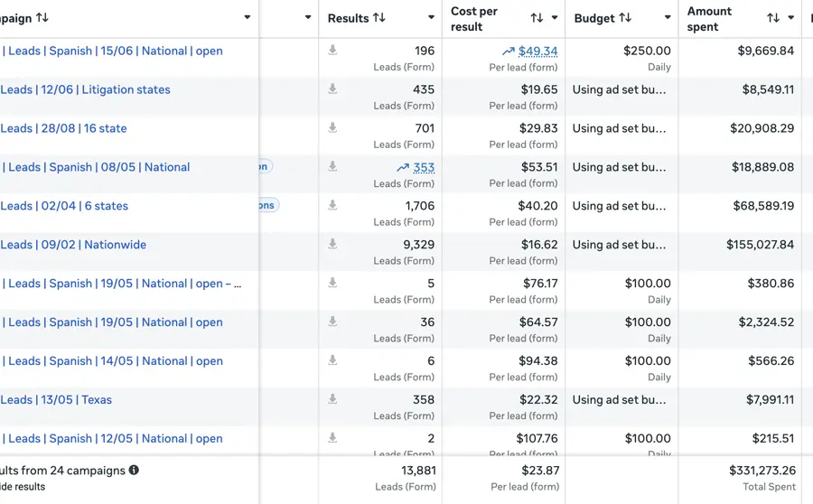The width and height of the screenshot is (813, 504).
Task: Download leads for the 358 results row
Action: click(332, 398)
